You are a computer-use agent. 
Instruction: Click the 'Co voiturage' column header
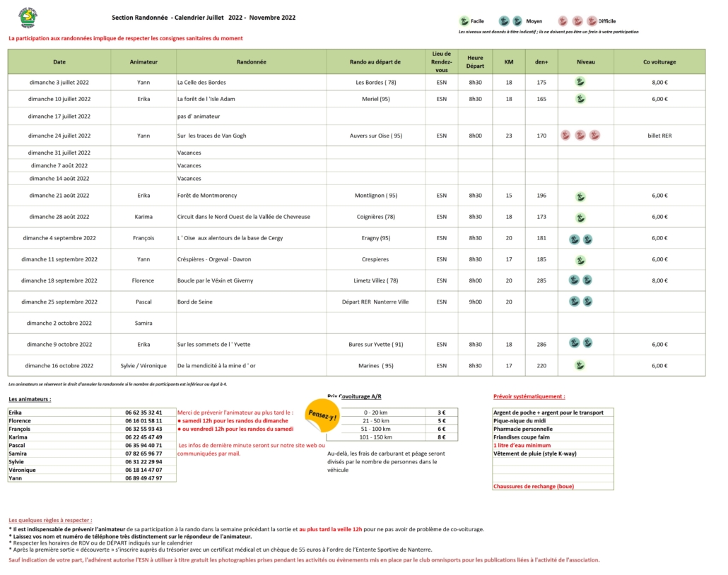[659, 61]
